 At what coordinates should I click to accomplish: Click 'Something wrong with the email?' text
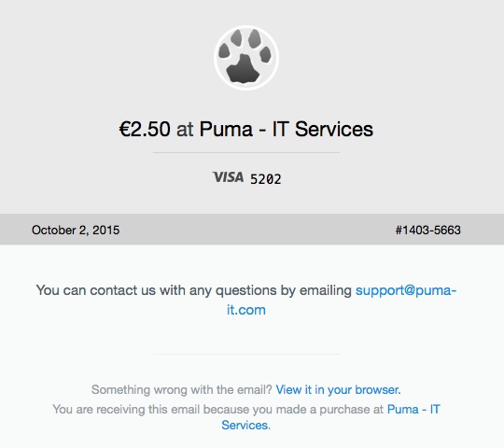click(x=182, y=389)
